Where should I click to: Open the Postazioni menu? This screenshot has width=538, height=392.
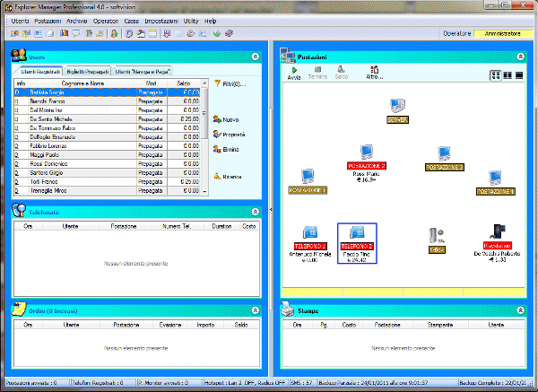(x=48, y=21)
